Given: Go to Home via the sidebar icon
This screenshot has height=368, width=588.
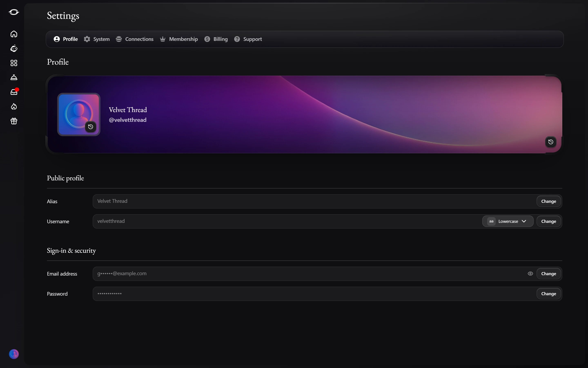Looking at the screenshot, I should (14, 34).
